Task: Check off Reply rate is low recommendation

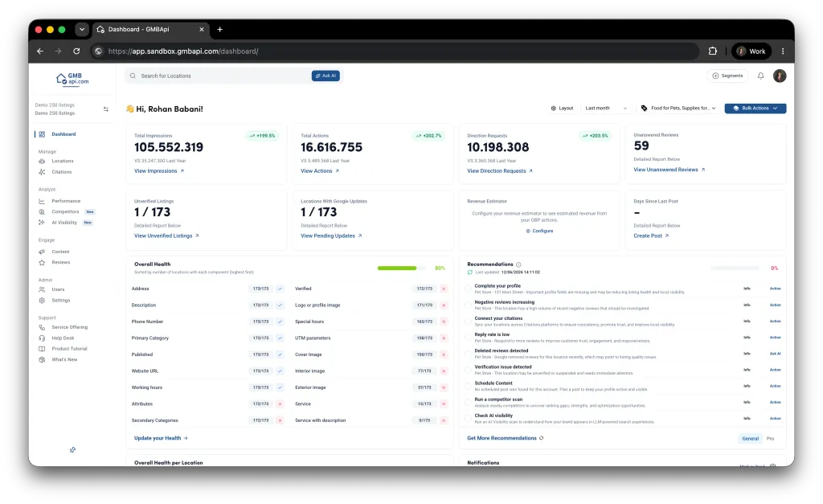Action: click(x=469, y=338)
